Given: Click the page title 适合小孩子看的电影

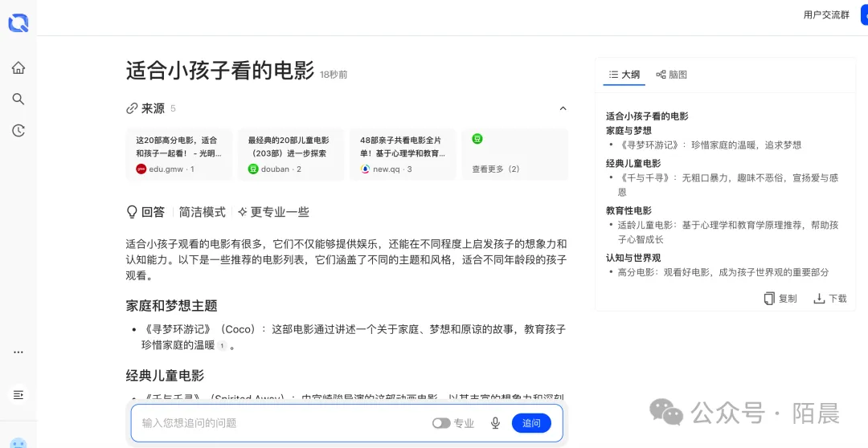Looking at the screenshot, I should click(x=219, y=71).
